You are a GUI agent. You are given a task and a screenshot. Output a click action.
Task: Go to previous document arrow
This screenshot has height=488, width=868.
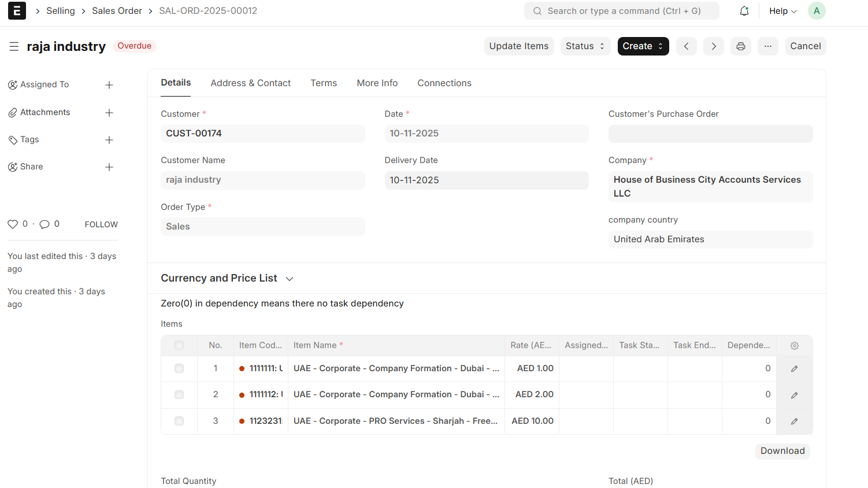[686, 46]
